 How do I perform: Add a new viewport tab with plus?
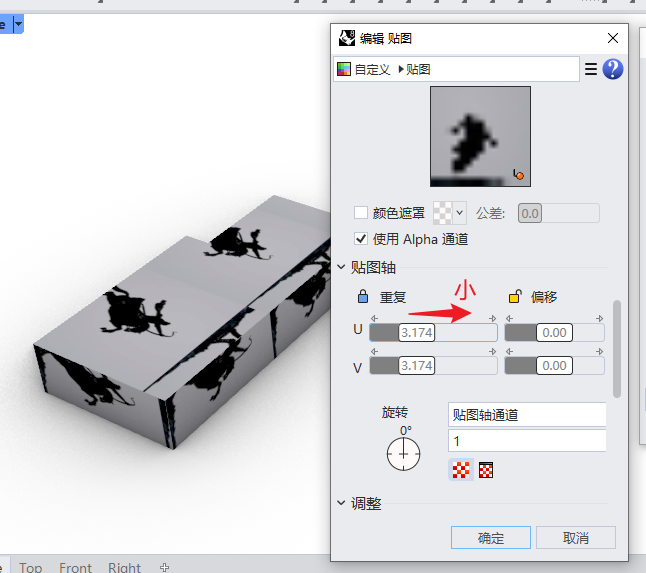tap(164, 567)
